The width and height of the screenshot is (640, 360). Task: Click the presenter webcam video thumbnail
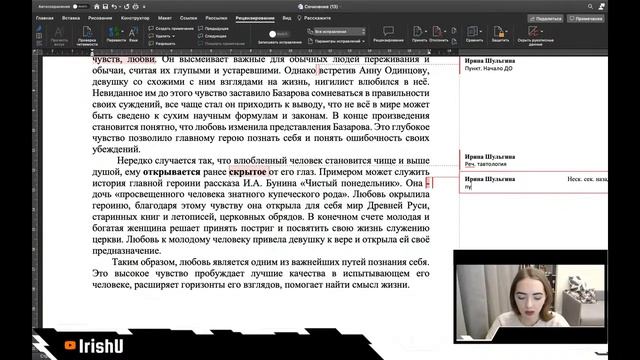(x=530, y=296)
